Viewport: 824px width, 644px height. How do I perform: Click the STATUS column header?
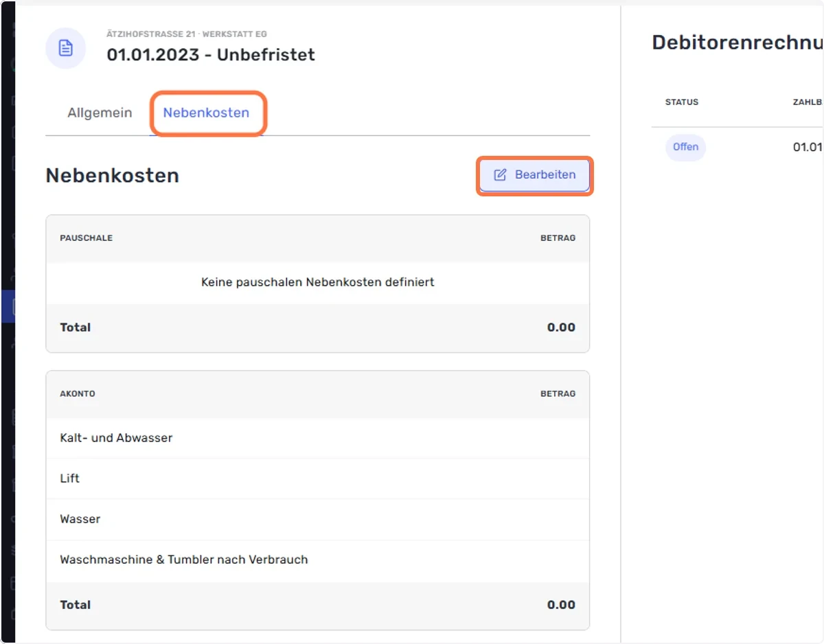pyautogui.click(x=682, y=102)
